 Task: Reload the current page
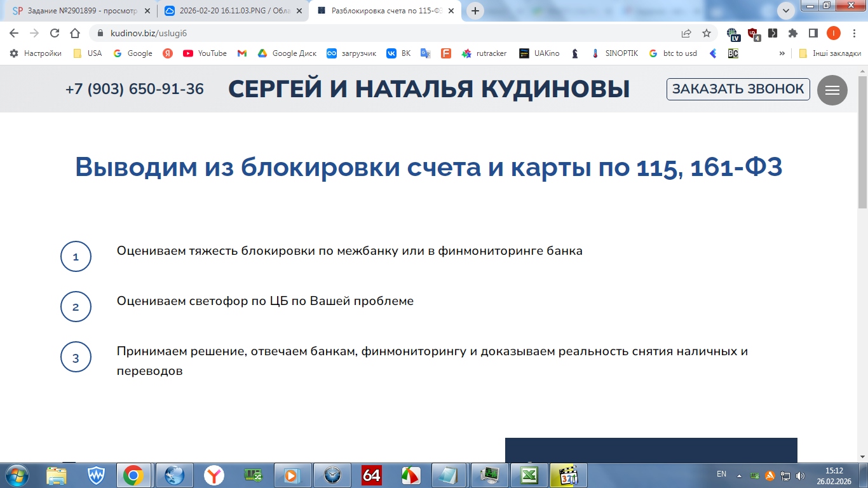[55, 34]
